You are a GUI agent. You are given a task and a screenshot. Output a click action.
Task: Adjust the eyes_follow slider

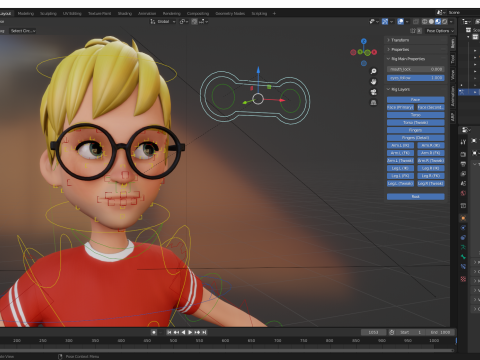416,78
